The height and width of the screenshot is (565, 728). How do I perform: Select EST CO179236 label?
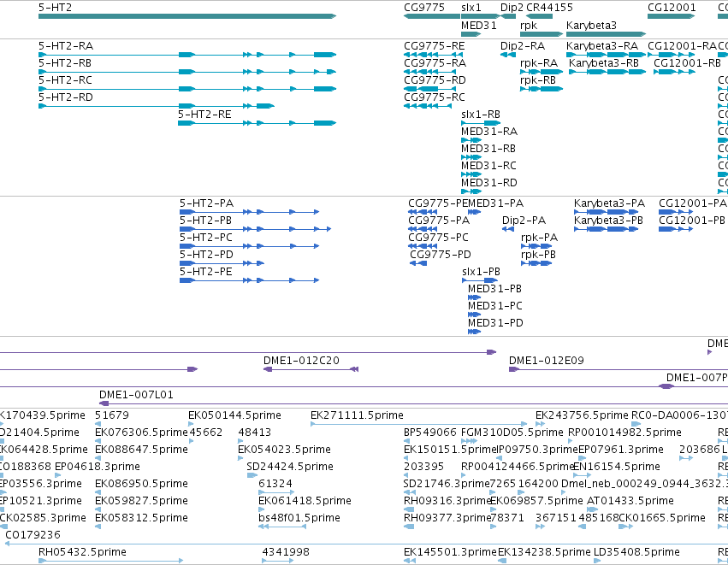point(33,535)
